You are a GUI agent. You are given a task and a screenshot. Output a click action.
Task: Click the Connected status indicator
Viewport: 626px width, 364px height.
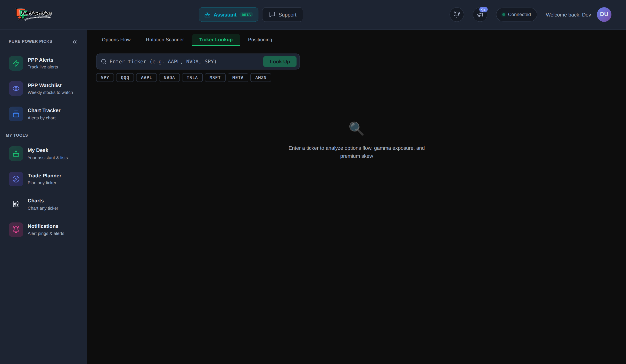(516, 14)
